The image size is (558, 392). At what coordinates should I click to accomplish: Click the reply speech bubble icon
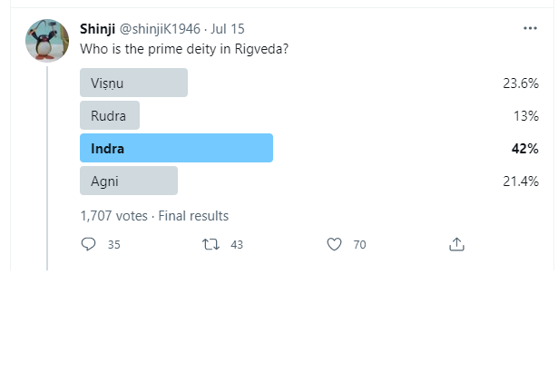click(89, 244)
